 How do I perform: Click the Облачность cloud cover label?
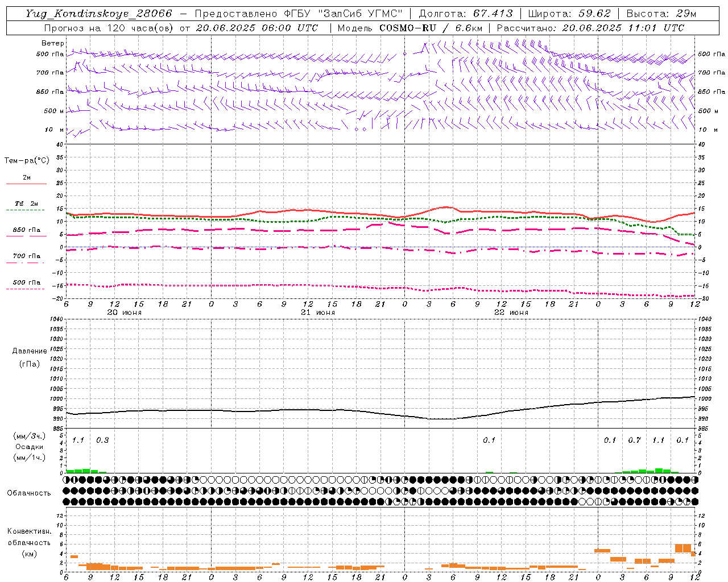click(x=29, y=493)
